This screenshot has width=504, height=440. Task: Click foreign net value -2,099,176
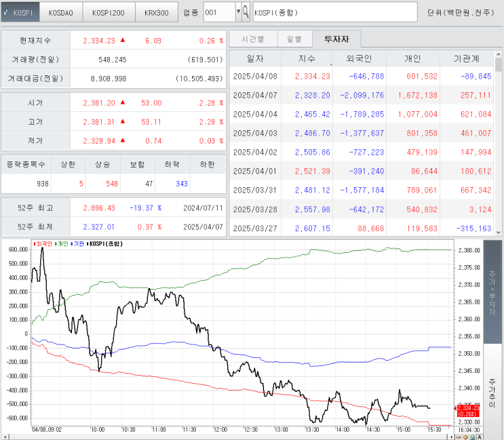click(x=362, y=96)
